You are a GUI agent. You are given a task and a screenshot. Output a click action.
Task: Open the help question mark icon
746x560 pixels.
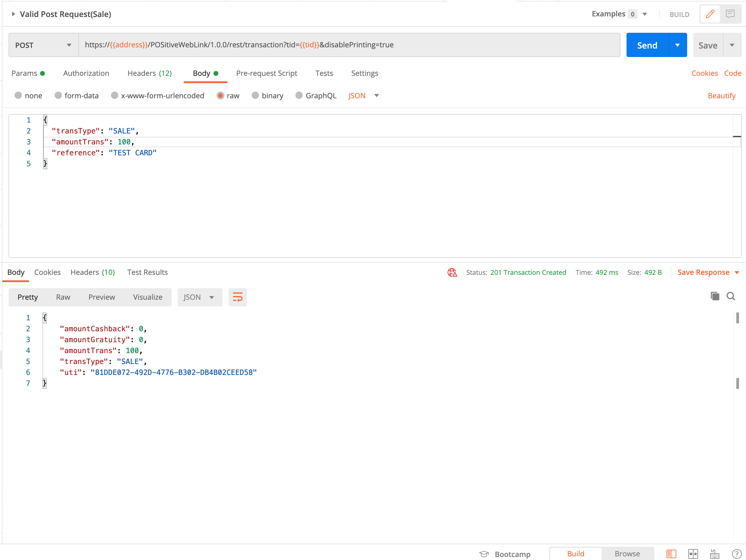pyautogui.click(x=736, y=554)
